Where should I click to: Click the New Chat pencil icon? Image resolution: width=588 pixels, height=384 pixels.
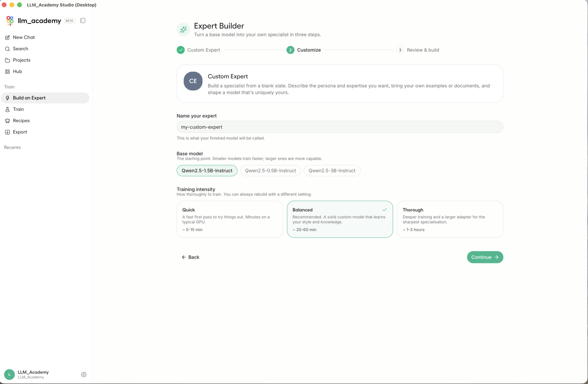coord(7,37)
